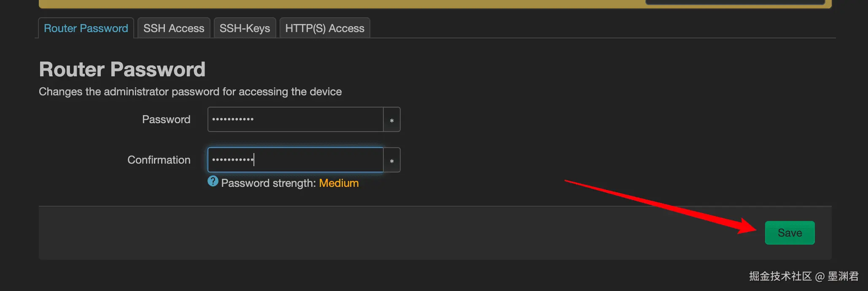Click the watermark text at bottom right
Image resolution: width=868 pixels, height=291 pixels.
[x=803, y=276]
